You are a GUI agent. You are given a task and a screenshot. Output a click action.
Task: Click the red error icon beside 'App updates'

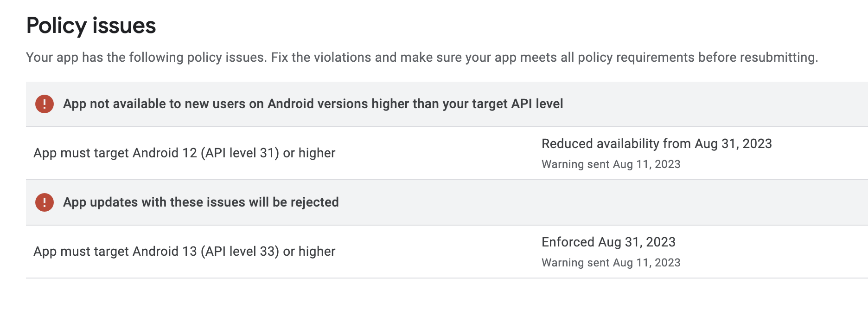(45, 202)
